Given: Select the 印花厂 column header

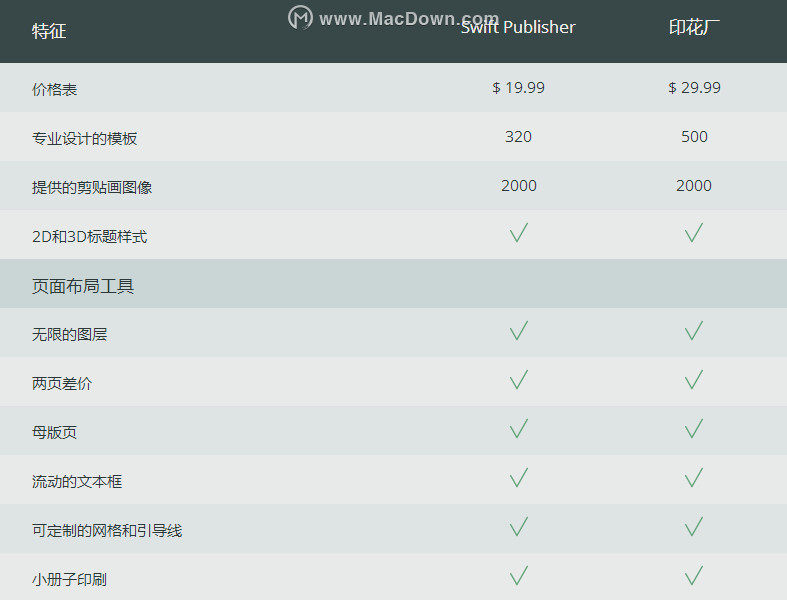Looking at the screenshot, I should click(x=694, y=27).
